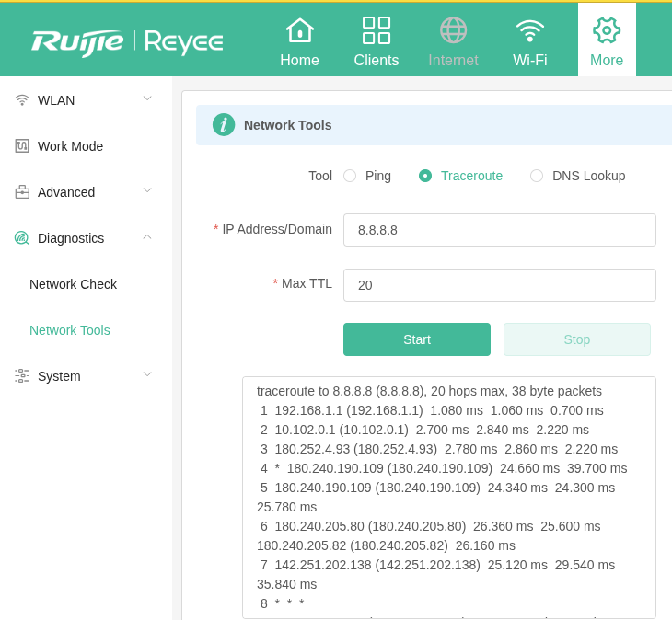
Task: Expand the WLAN menu chevron
Action: 147,98
